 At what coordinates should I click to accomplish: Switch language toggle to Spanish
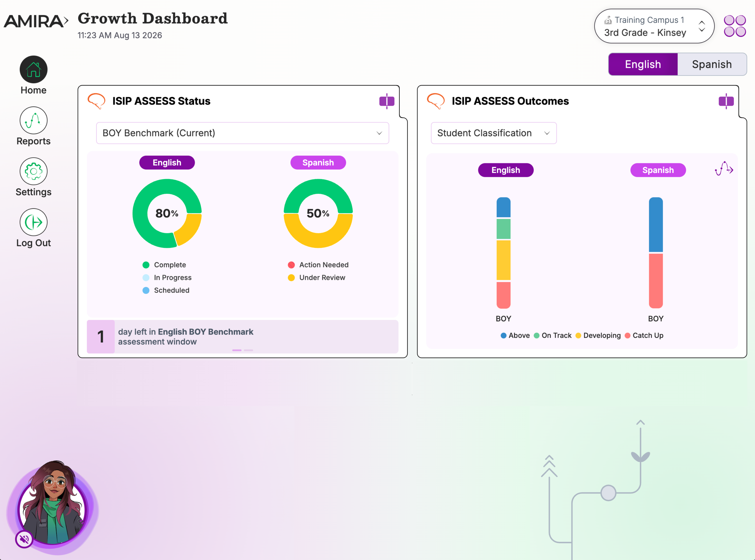712,64
